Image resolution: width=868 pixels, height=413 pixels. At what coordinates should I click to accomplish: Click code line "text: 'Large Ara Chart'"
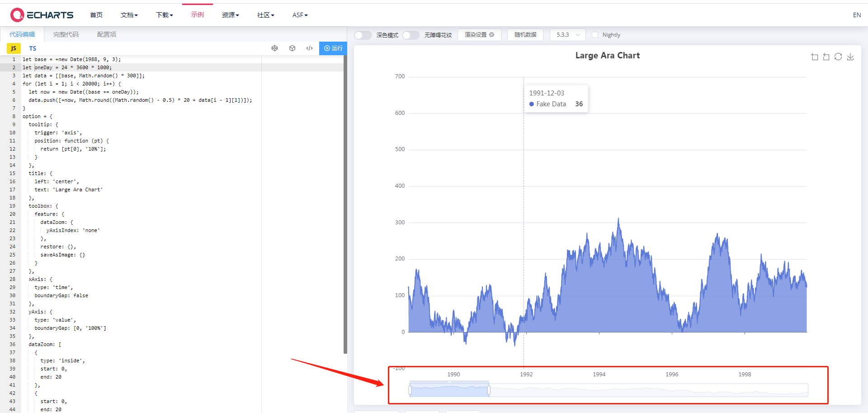point(69,190)
